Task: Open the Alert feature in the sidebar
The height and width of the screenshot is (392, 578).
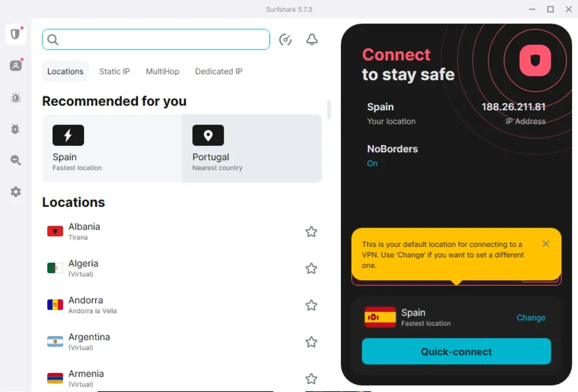Action: (15, 98)
